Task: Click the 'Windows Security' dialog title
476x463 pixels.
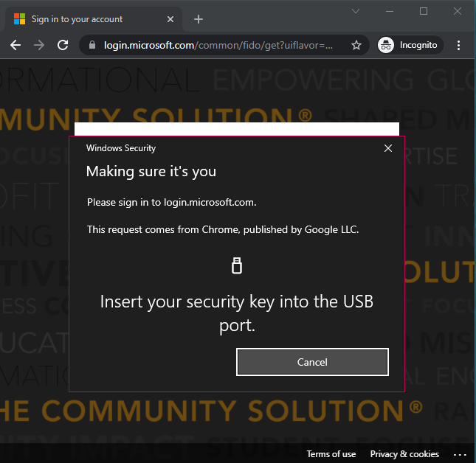Action: [x=121, y=148]
